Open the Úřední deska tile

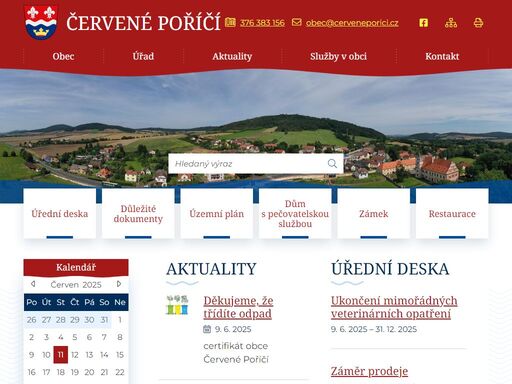[x=60, y=213]
